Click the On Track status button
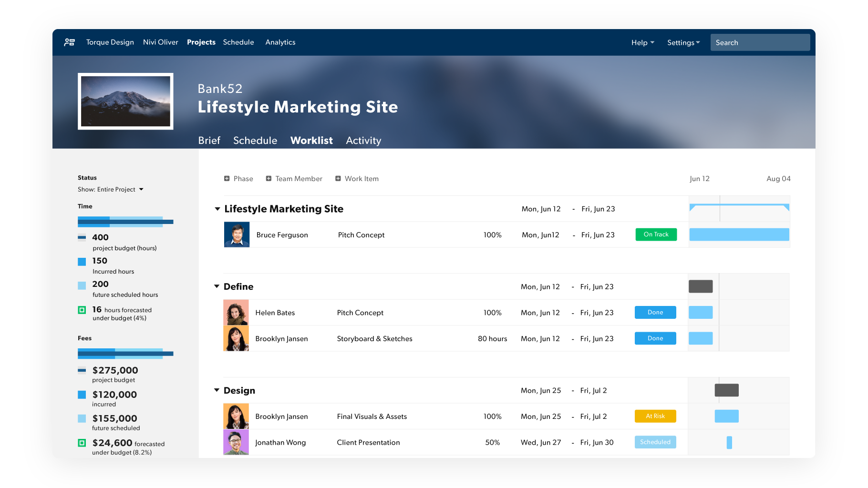Screen dimensions: 868x488 (x=656, y=234)
